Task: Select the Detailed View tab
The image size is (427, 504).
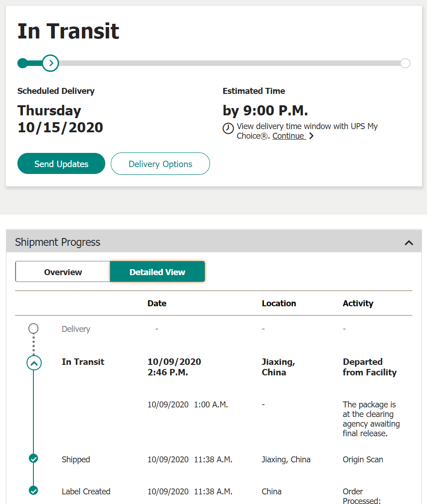Action: click(157, 272)
